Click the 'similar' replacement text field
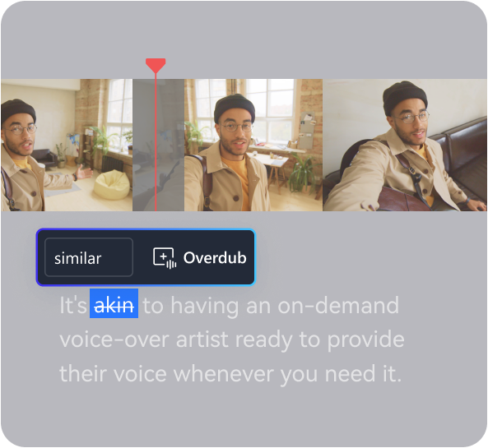This screenshot has height=448, width=488. 89,257
